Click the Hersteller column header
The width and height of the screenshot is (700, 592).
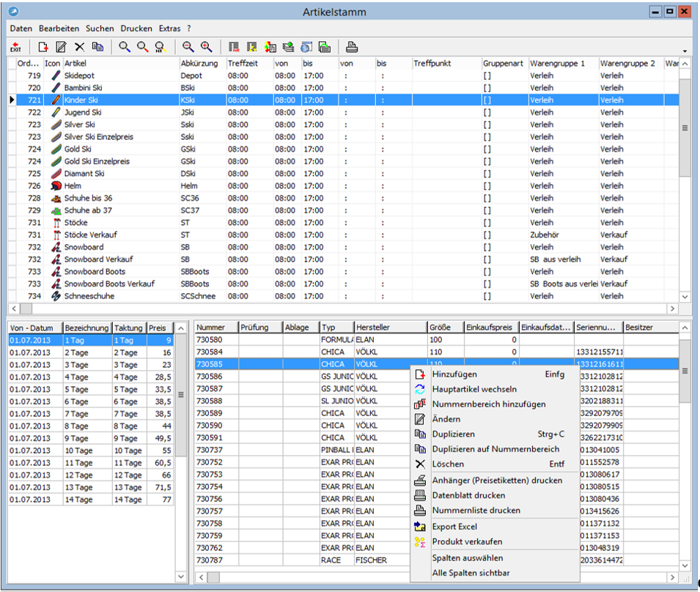tap(391, 328)
